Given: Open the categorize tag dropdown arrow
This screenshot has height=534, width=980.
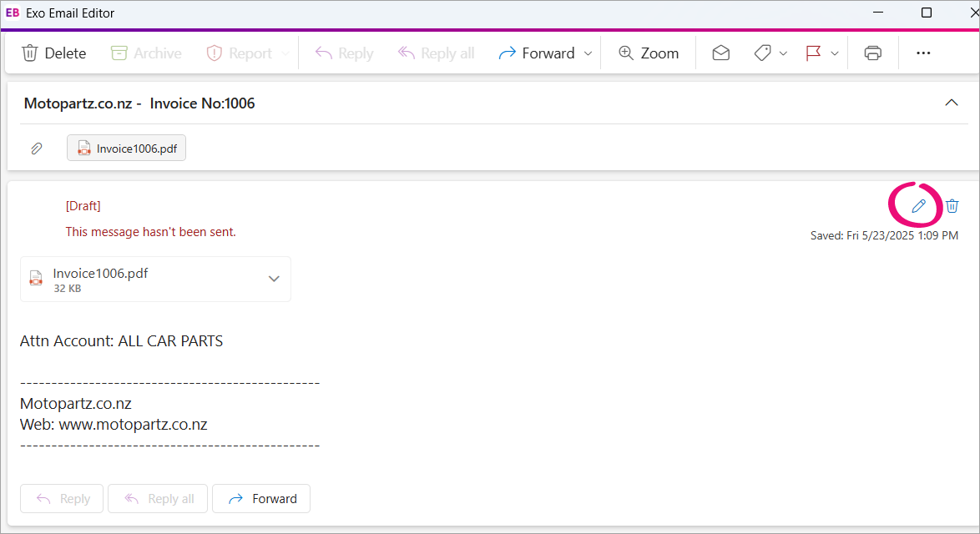Looking at the screenshot, I should click(x=783, y=53).
